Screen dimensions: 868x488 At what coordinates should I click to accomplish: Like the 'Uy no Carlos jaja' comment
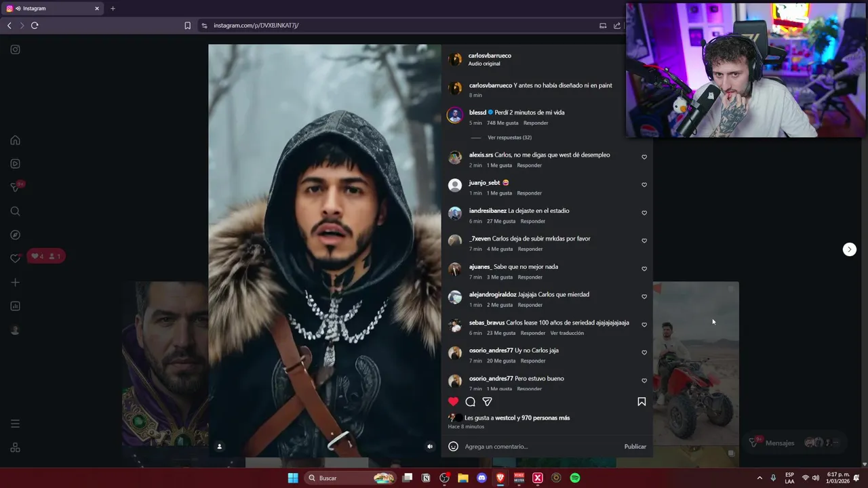(x=644, y=352)
